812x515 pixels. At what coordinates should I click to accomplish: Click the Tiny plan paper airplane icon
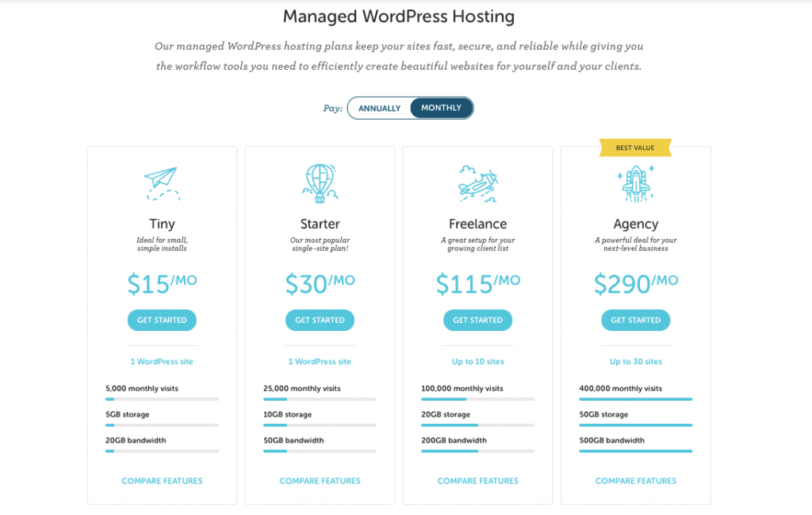click(x=162, y=183)
